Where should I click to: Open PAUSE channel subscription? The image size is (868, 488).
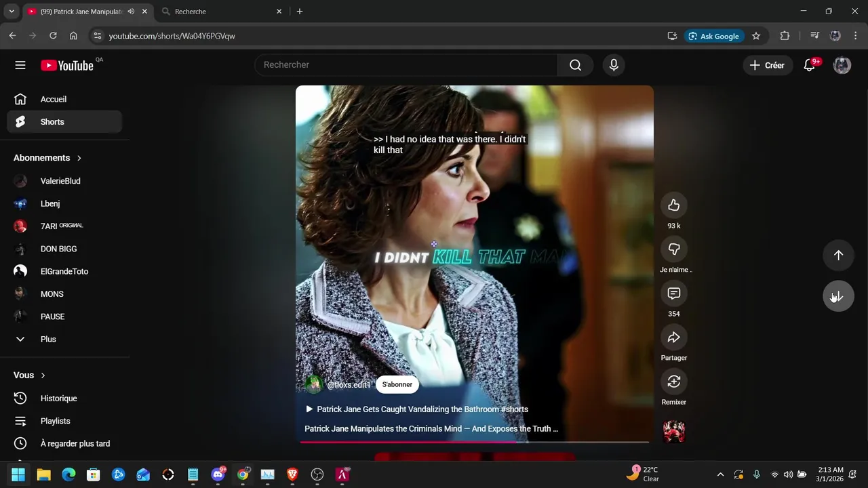pos(64,317)
